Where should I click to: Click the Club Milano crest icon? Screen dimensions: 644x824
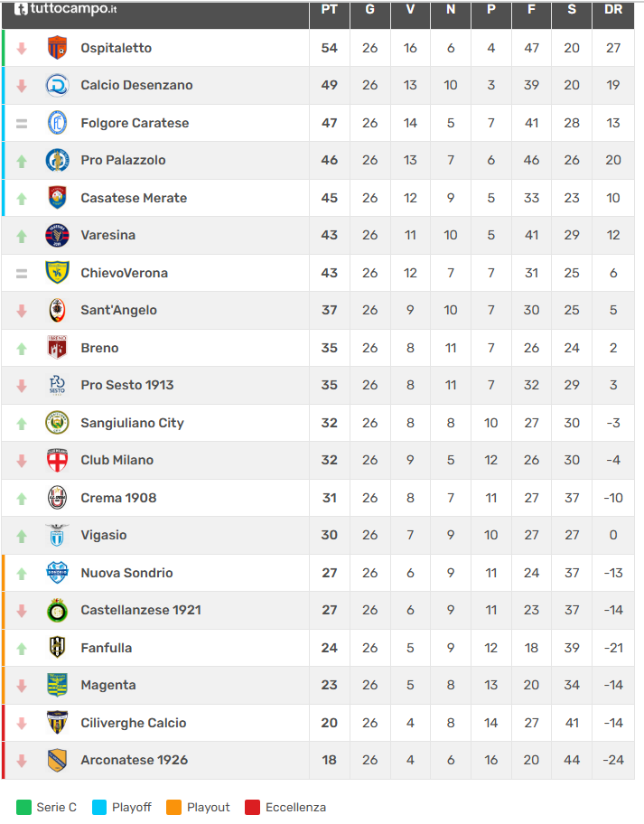[x=57, y=460]
